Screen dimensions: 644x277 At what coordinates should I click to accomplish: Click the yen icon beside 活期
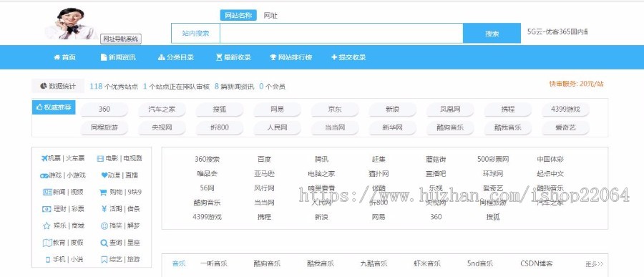(x=104, y=209)
